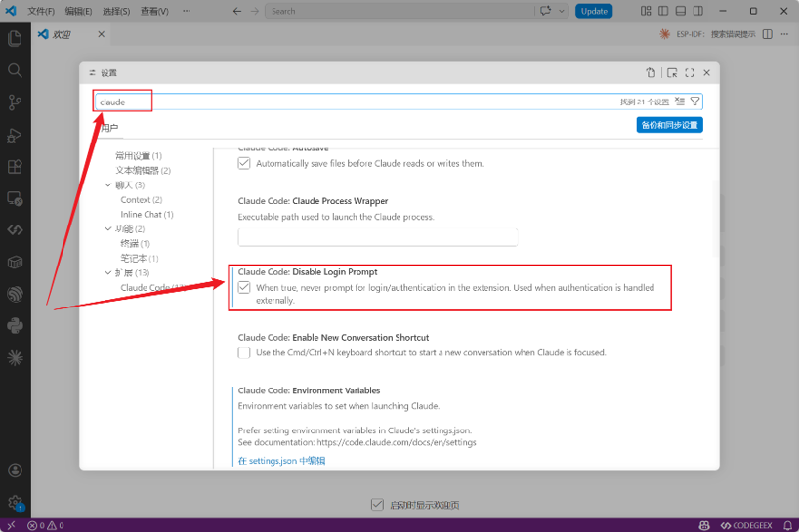Show more menu items with ellipsis
Viewport: 799px width, 532px height.
point(187,11)
